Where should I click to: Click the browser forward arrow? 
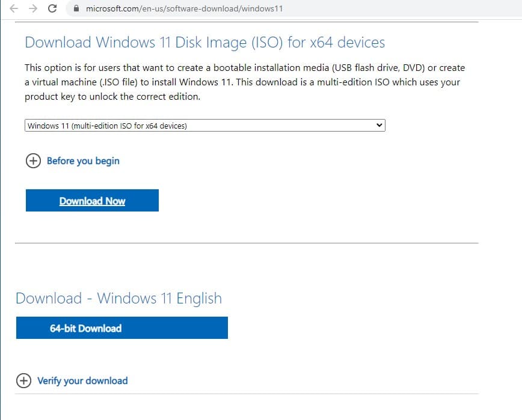[x=32, y=8]
